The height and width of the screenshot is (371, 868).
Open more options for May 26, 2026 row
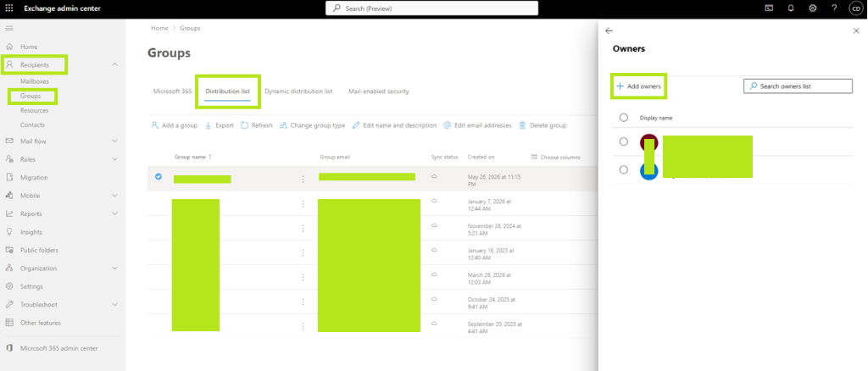coord(303,179)
